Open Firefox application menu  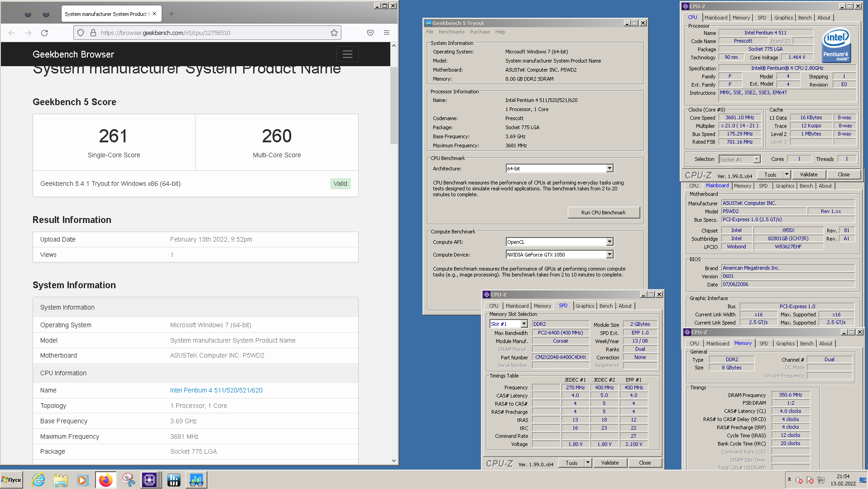(x=387, y=33)
